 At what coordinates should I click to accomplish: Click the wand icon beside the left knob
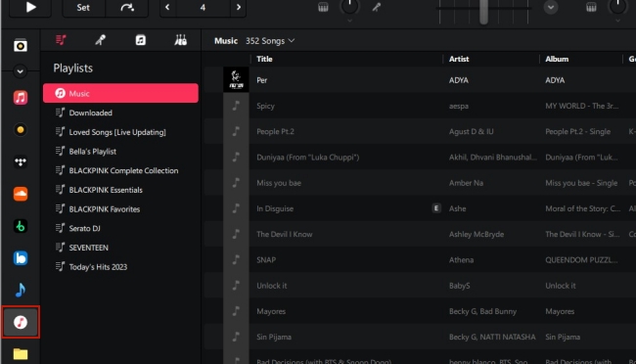[x=377, y=7]
